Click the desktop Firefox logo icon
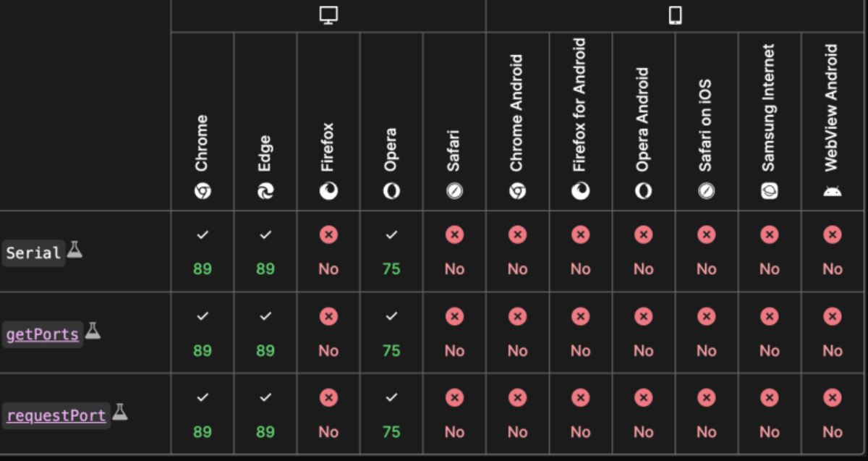 coord(328,191)
